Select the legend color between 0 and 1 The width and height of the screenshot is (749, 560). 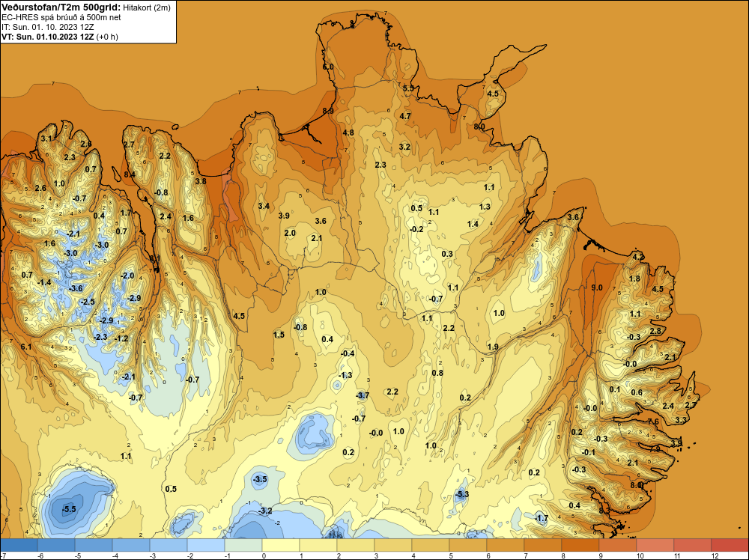[x=280, y=545]
